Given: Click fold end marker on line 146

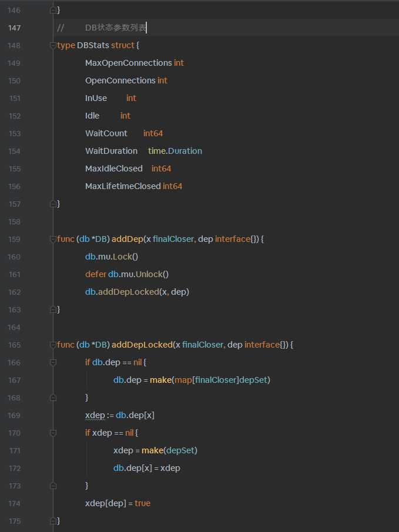Looking at the screenshot, I should 53,10.
